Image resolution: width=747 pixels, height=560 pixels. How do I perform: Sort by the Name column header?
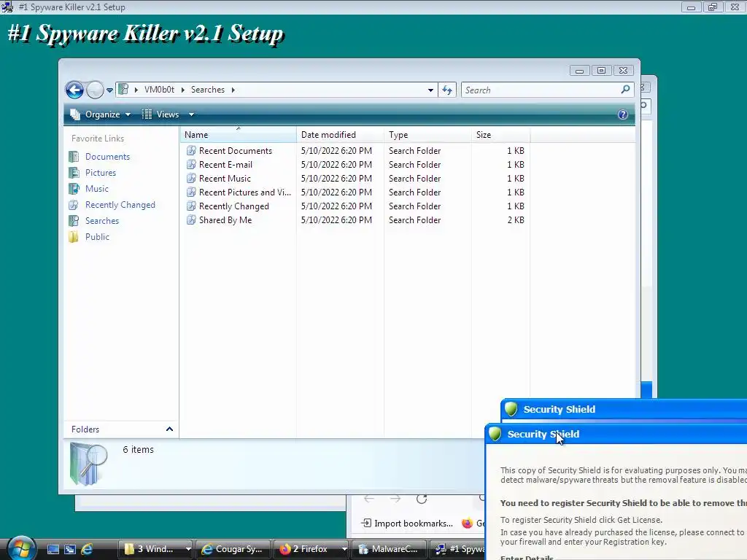239,135
